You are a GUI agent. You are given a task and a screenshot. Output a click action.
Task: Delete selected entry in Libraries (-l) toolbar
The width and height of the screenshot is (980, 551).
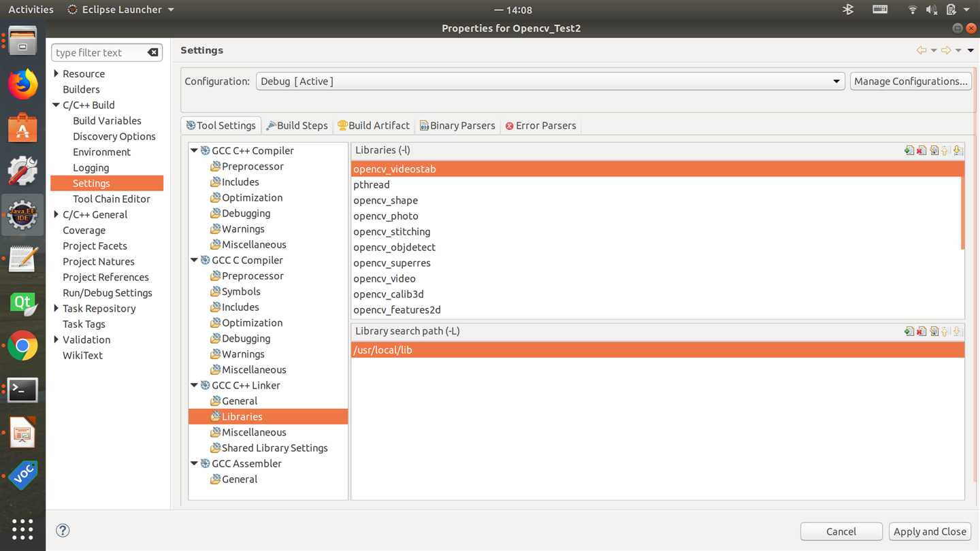click(921, 150)
